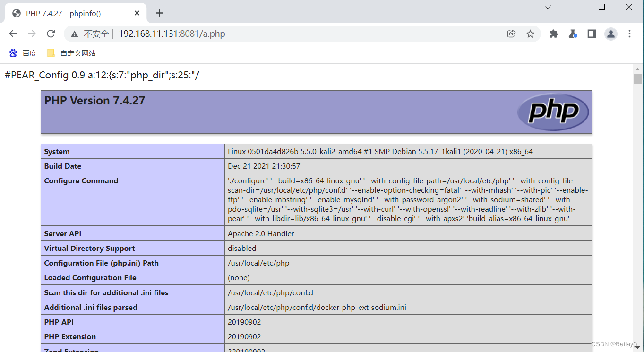Image resolution: width=644 pixels, height=352 pixels.
Task: Minimize the Chrome window
Action: 575,7
